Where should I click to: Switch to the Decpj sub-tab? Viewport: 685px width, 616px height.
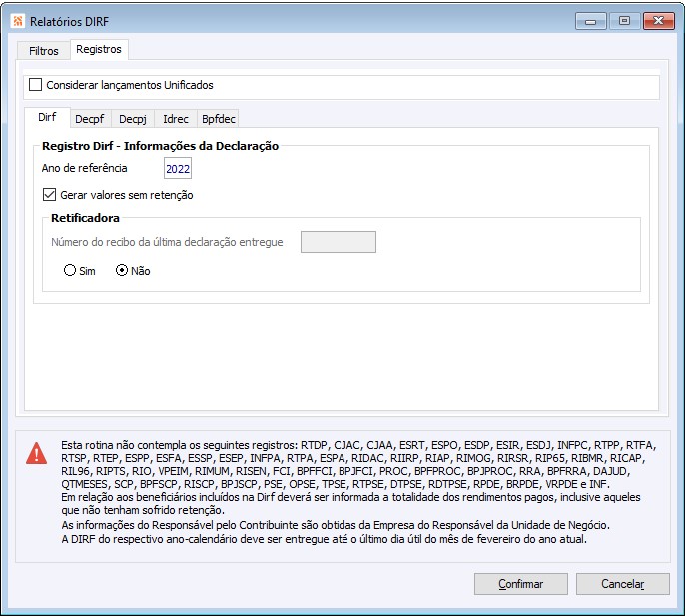click(x=133, y=119)
